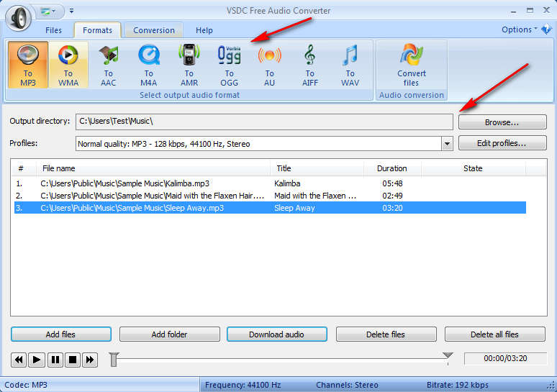Select the Sleep Away.mp3 file row

270,208
